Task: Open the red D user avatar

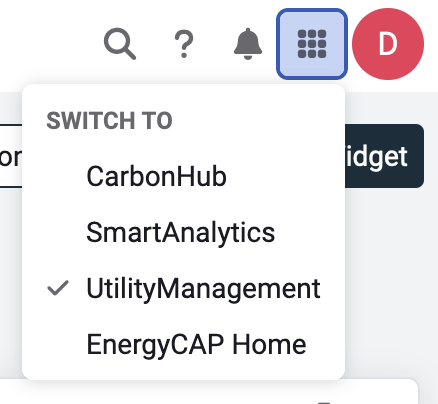Action: tap(388, 44)
